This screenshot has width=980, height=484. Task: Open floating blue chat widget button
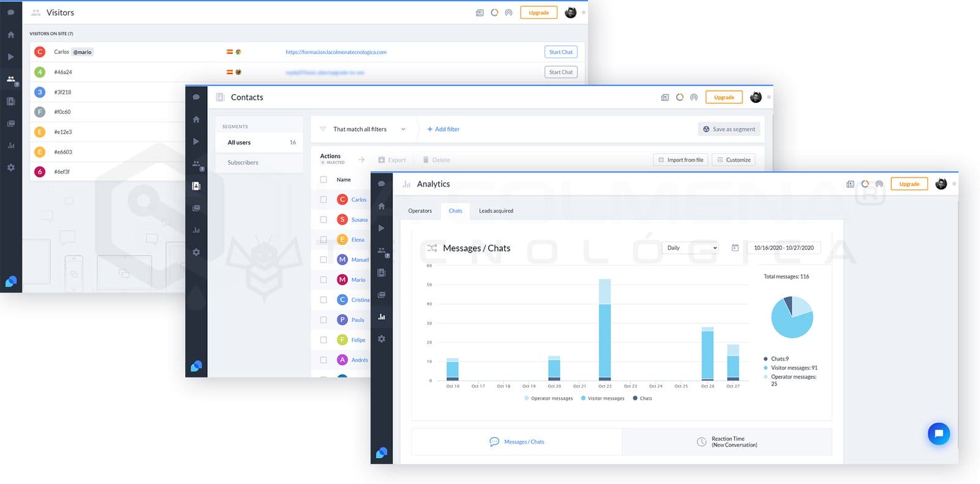pos(938,434)
